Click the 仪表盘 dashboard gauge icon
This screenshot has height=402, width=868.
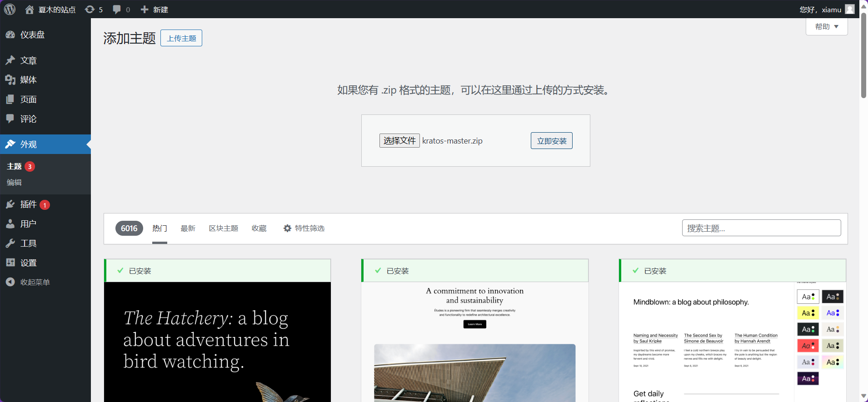click(10, 35)
